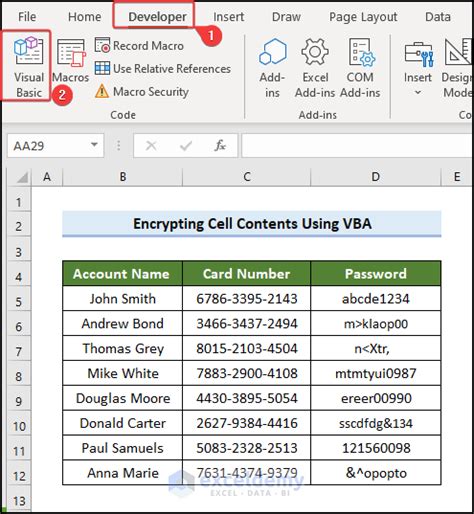The height and width of the screenshot is (514, 474).
Task: Click the Password header cell
Action: (376, 274)
